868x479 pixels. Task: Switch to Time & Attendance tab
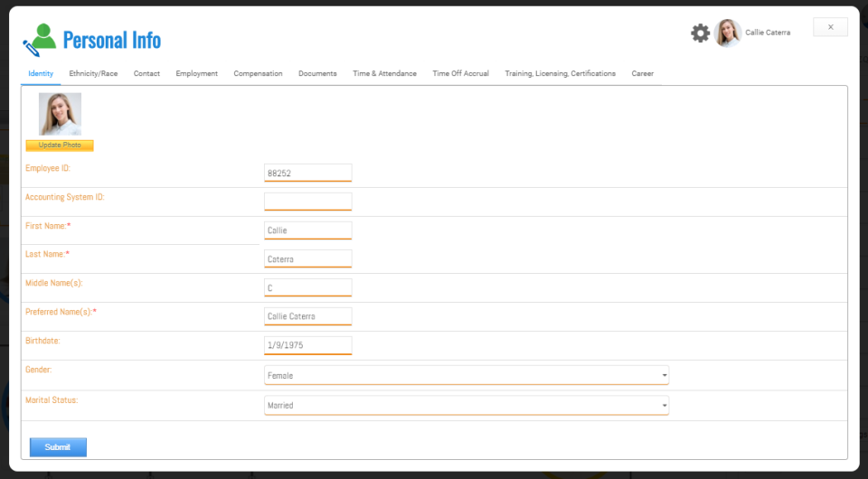tap(384, 73)
